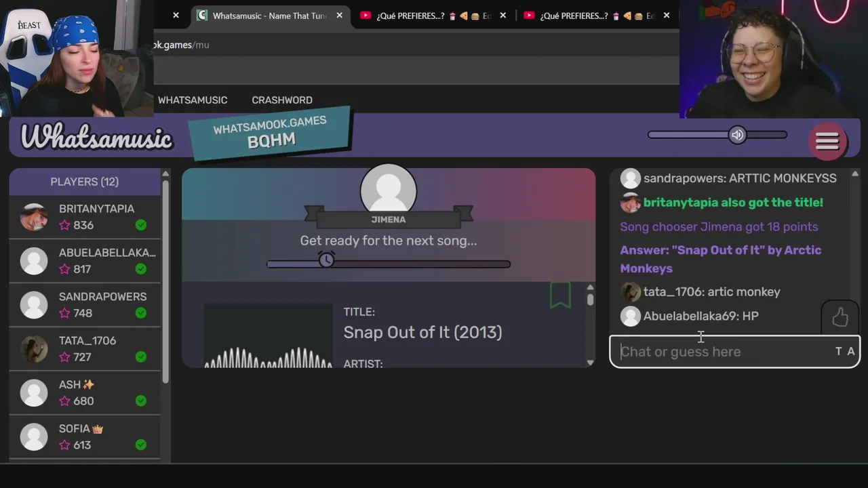Click the T text size icon in chat box
Viewport: 868px width, 488px height.
[838, 351]
